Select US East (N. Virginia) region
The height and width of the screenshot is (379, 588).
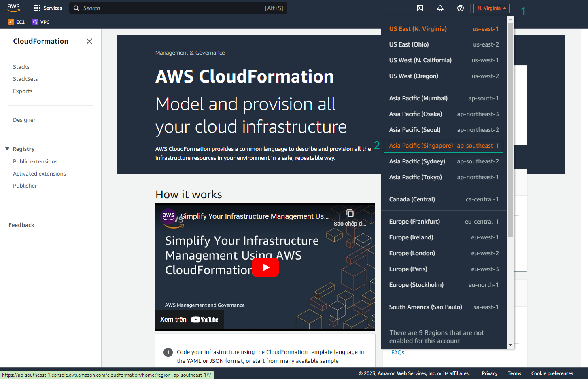444,29
